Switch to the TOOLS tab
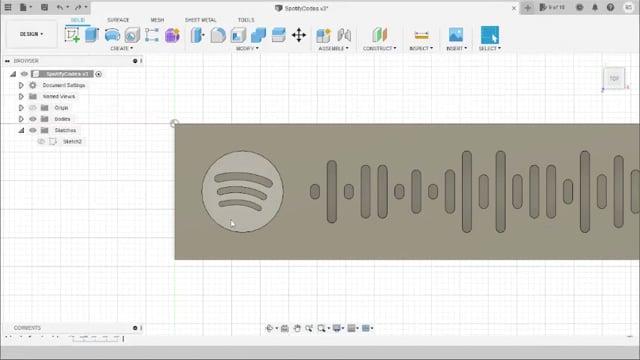The width and height of the screenshot is (640, 360). click(246, 20)
